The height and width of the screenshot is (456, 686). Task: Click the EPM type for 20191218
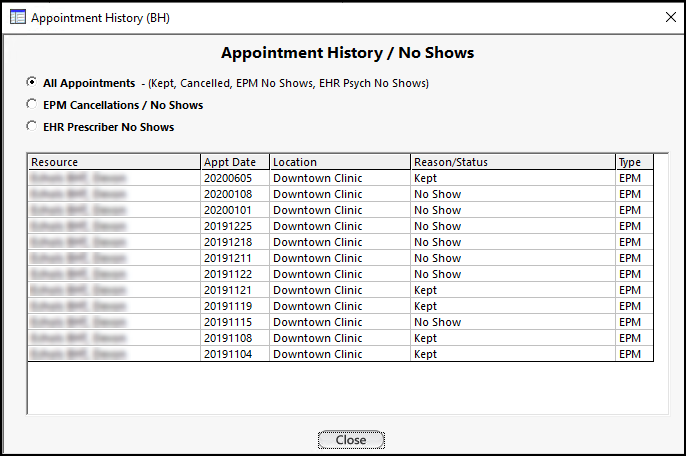tap(630, 242)
